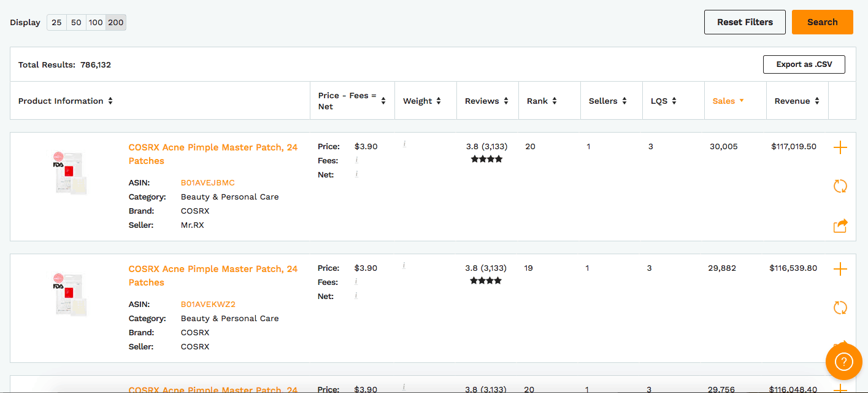Click the orange Search button

click(x=823, y=22)
